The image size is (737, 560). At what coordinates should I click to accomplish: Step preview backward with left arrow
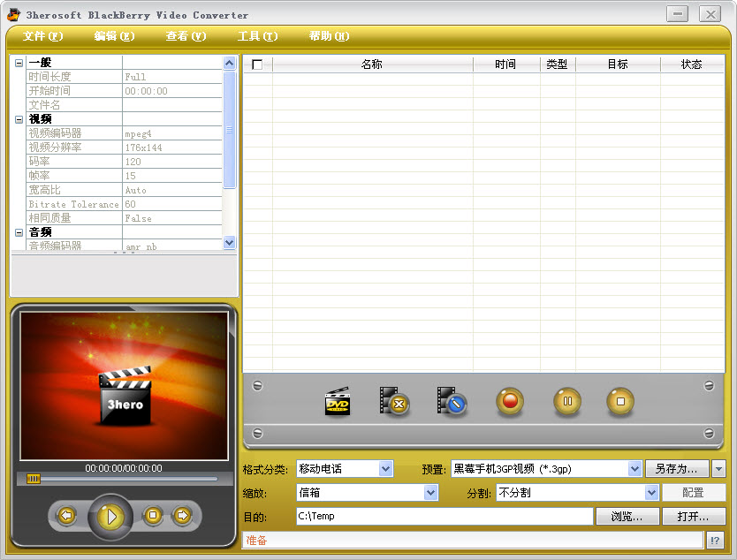tap(66, 515)
